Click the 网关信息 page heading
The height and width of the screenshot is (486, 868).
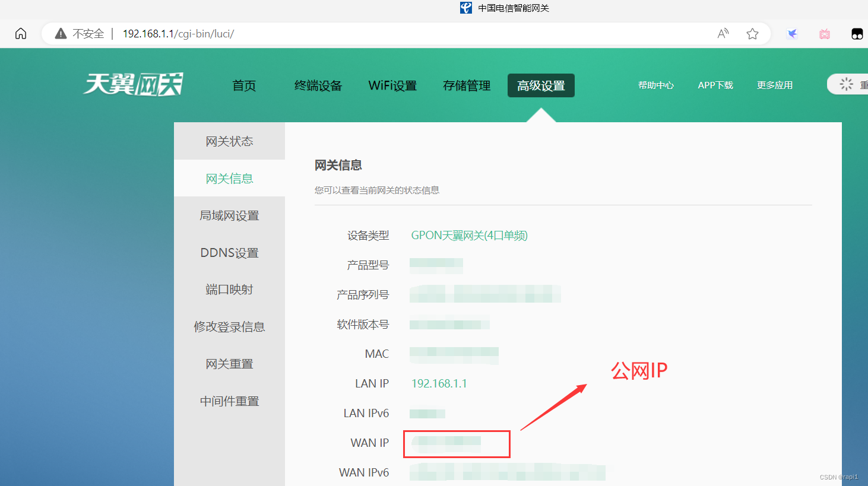[338, 166]
